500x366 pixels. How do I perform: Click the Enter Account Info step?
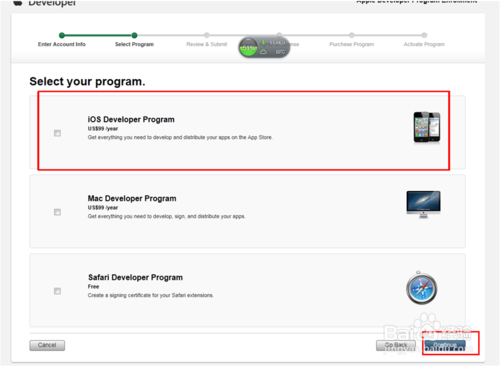[x=62, y=44]
